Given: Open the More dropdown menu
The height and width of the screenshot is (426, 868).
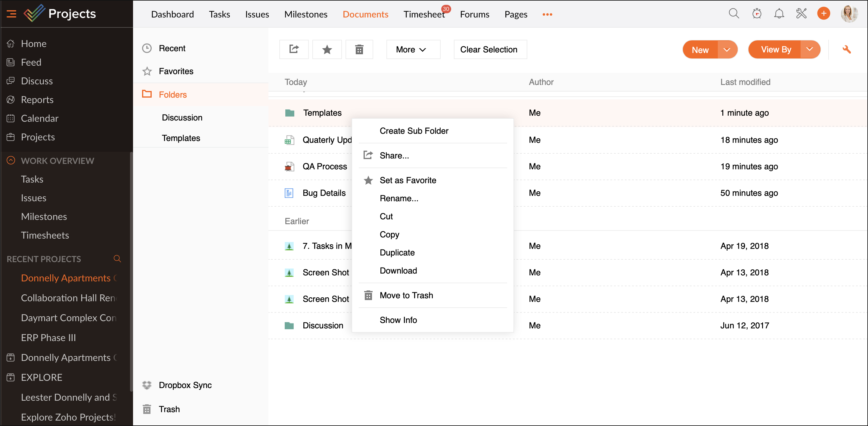Looking at the screenshot, I should pyautogui.click(x=413, y=49).
